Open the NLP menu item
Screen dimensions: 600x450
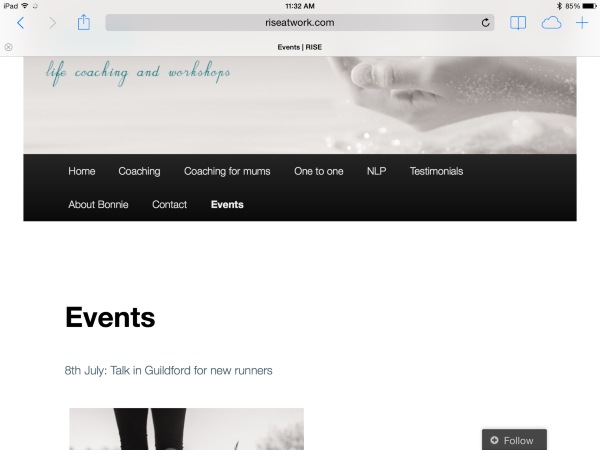[376, 171]
